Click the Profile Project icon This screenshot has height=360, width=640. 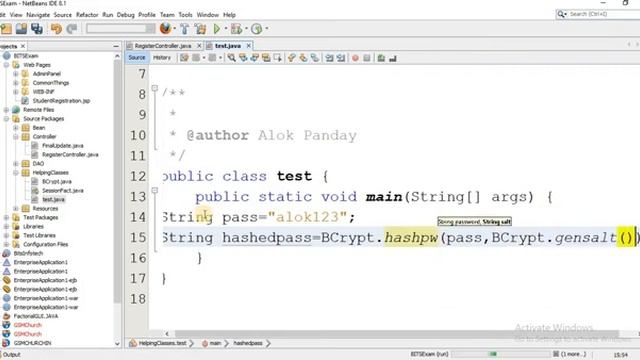[256, 29]
